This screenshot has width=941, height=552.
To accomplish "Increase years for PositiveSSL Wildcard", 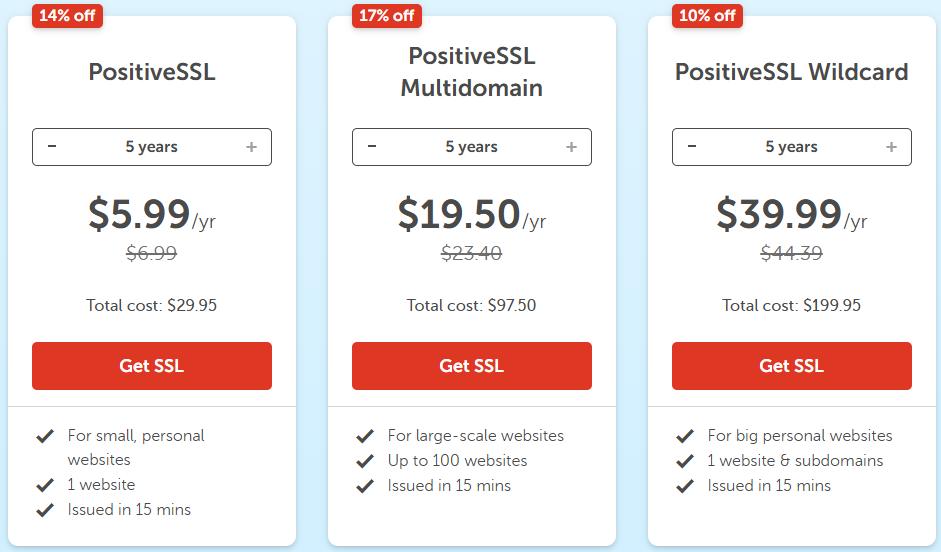I will [x=891, y=147].
